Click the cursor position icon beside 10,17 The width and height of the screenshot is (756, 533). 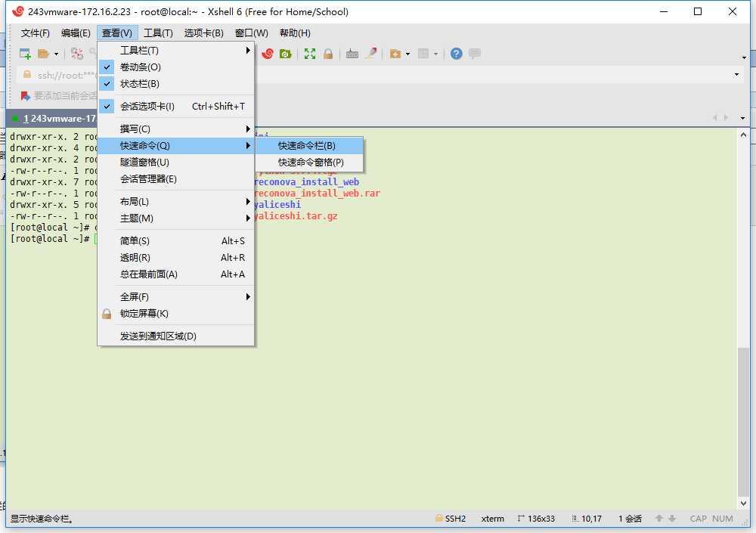(575, 519)
